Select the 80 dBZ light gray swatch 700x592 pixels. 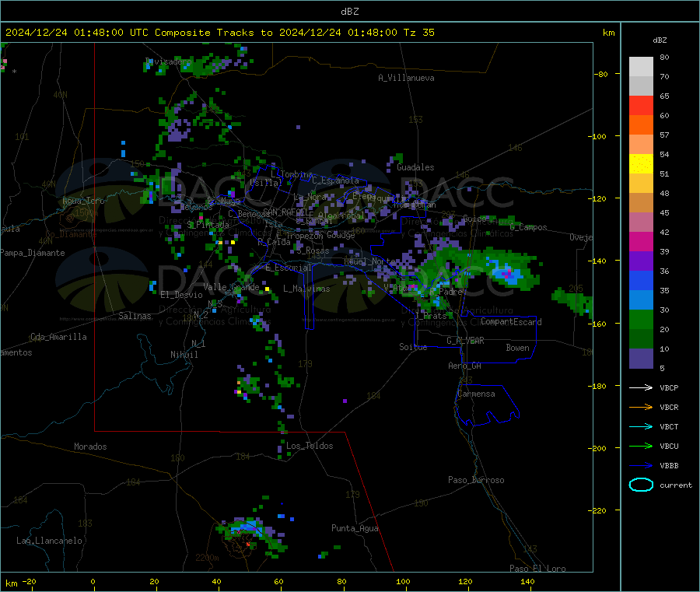click(x=641, y=67)
